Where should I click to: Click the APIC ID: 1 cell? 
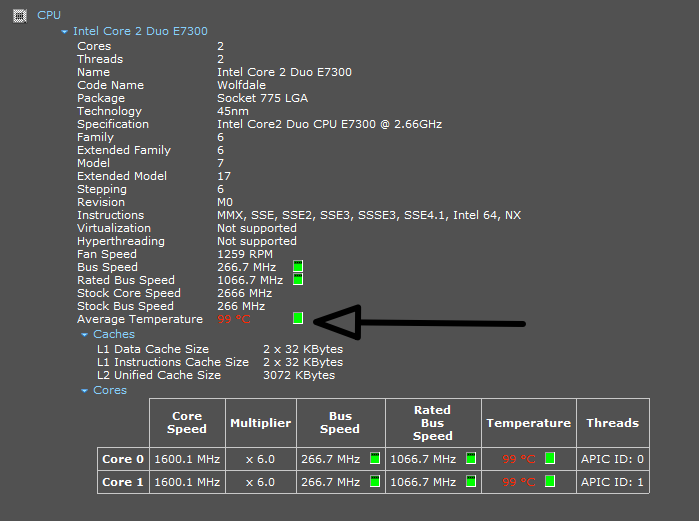point(613,482)
